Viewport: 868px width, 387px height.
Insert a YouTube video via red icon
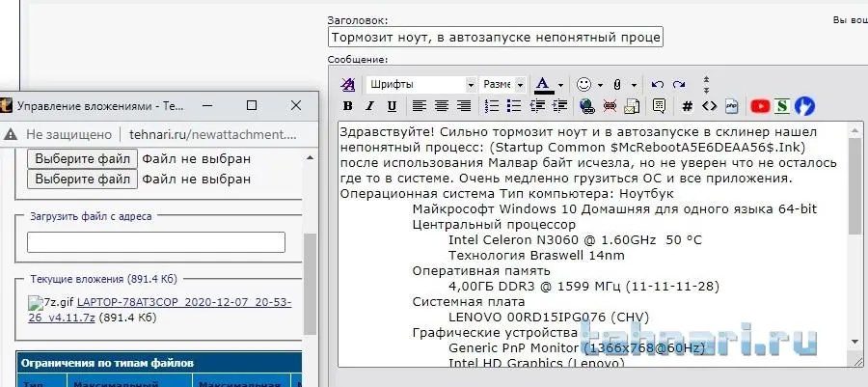click(760, 106)
